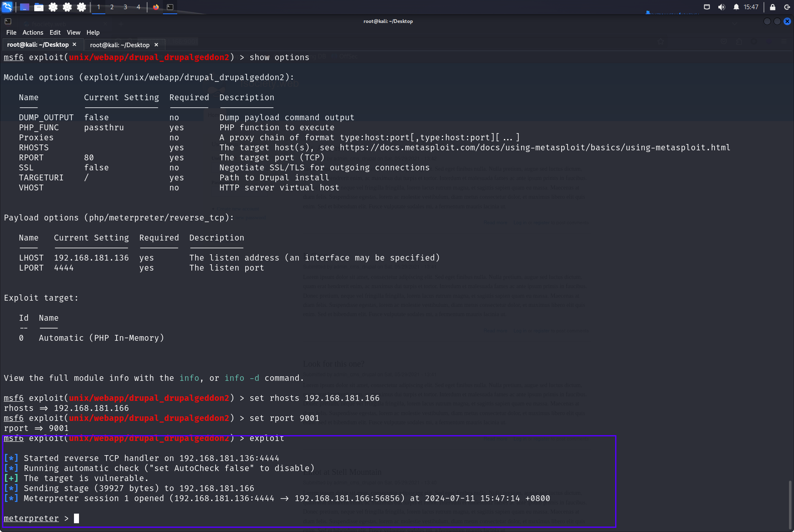Switch to workspace 2
Image resolution: width=794 pixels, height=532 pixels.
tap(112, 7)
